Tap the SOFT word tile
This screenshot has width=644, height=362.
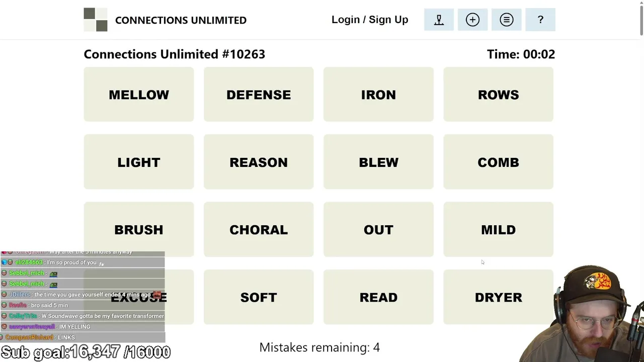click(x=259, y=297)
